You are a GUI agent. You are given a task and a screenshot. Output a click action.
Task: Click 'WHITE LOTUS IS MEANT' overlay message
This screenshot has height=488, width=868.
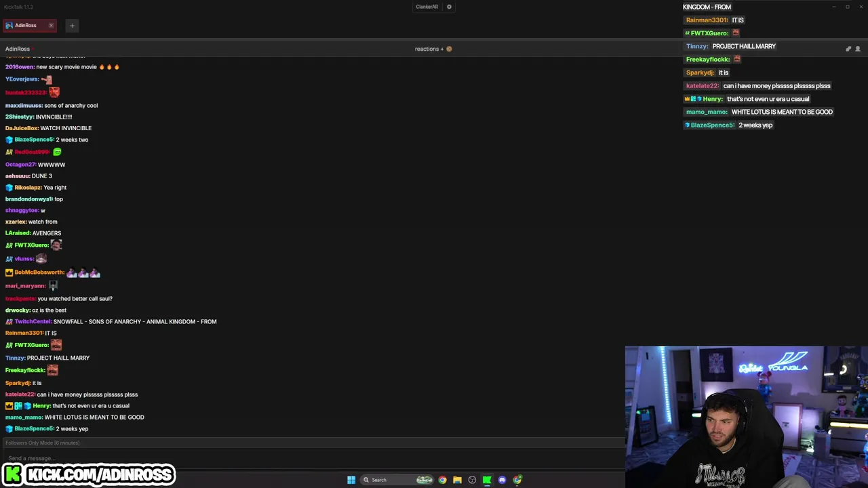782,112
